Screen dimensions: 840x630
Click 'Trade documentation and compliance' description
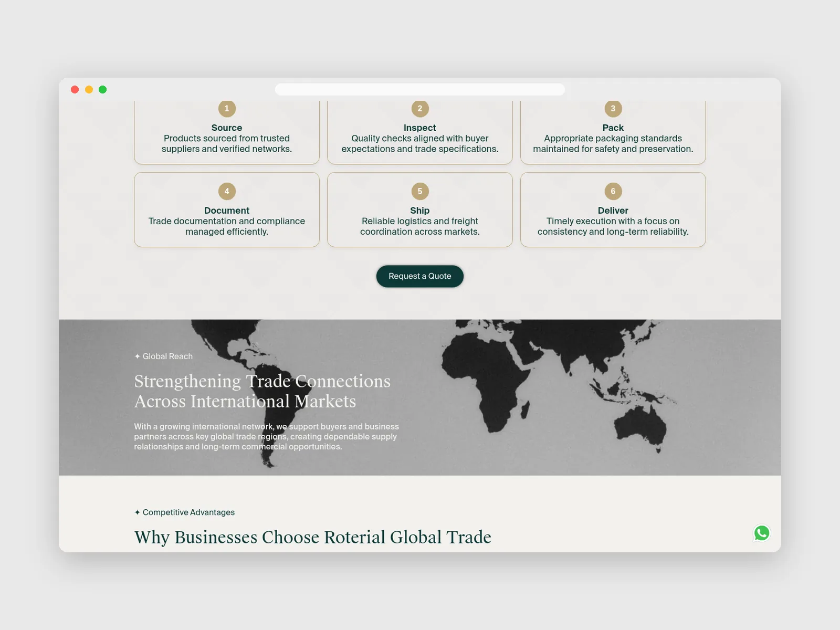pos(227,226)
